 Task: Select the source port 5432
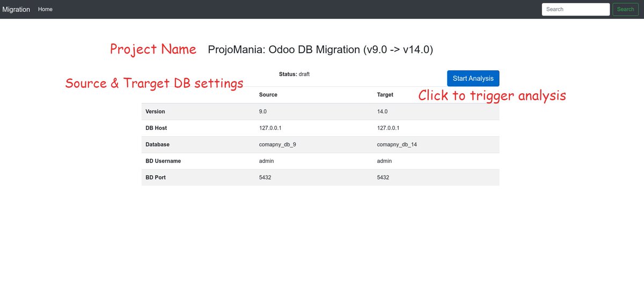265,177
